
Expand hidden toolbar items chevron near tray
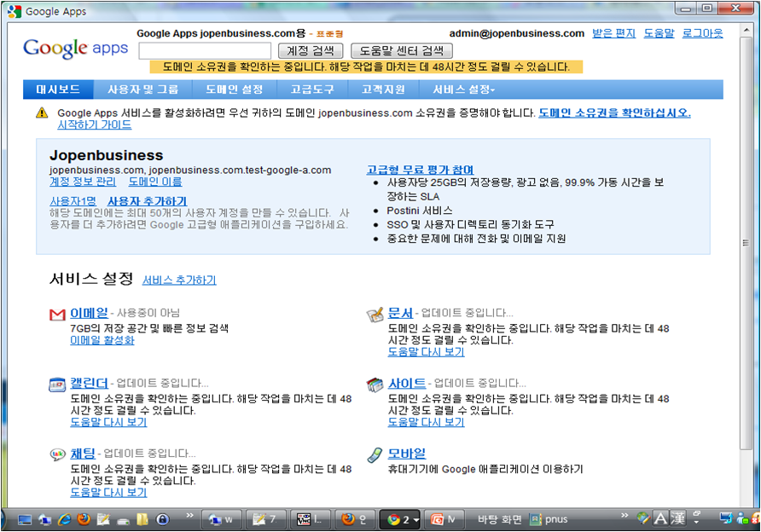point(624,515)
